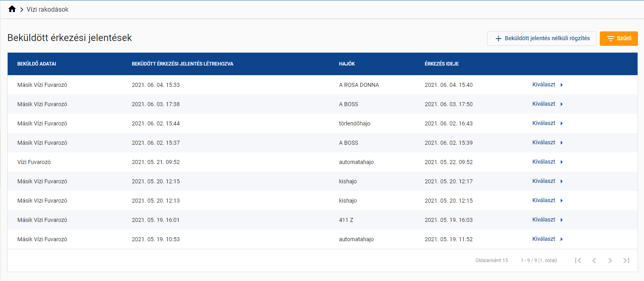Sort by Beküldő adatai column header
644x281 pixels.
37,64
